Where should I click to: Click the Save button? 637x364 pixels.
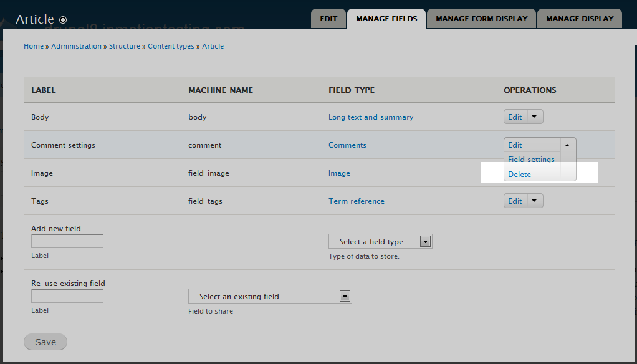click(x=45, y=342)
